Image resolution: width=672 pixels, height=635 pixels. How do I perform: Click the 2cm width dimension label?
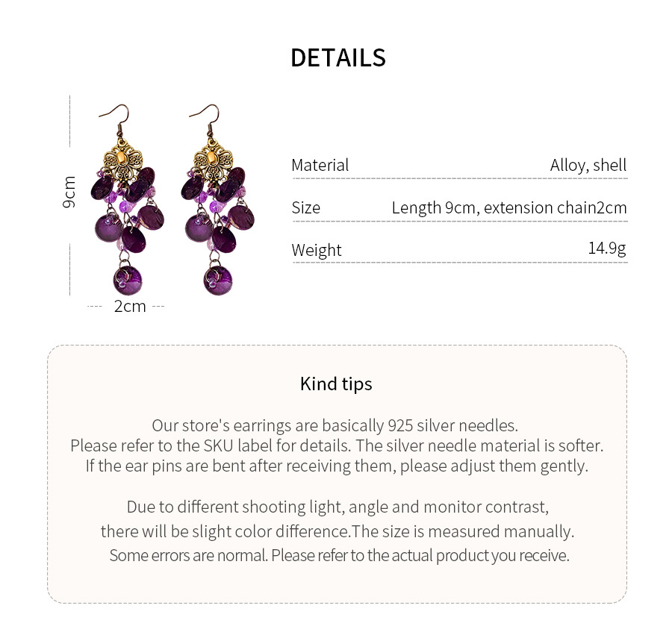(130, 306)
